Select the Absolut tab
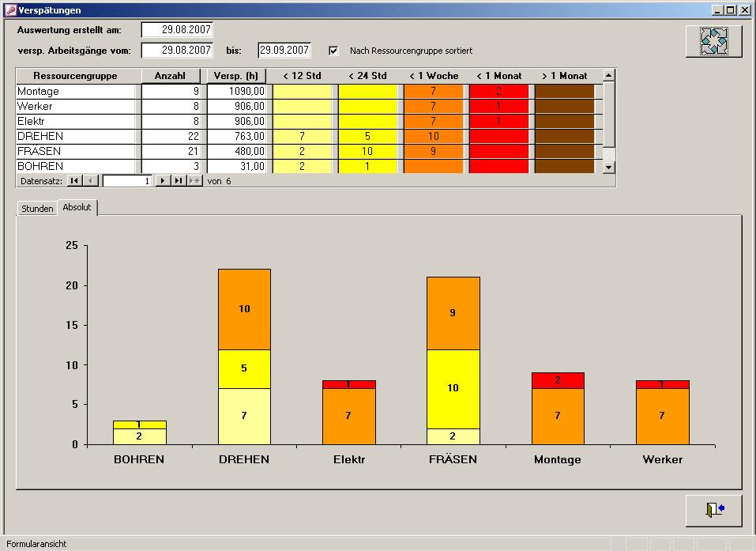The height and width of the screenshot is (551, 756). 77,207
